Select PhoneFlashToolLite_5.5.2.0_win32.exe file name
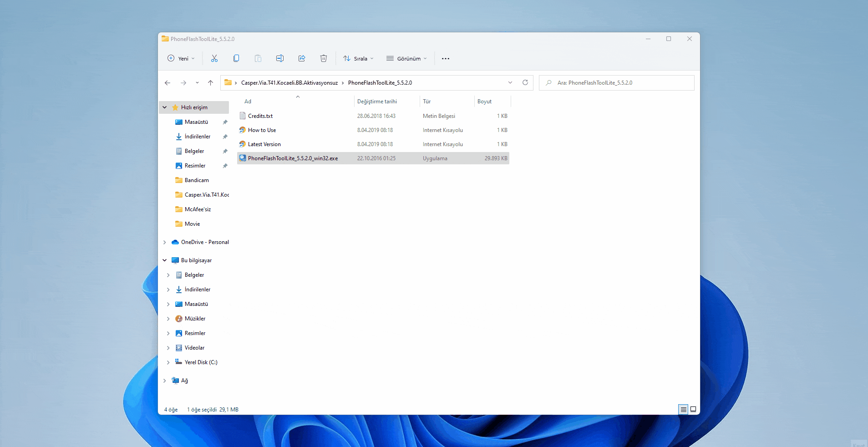Screen dimensions: 868x447 click(293, 158)
